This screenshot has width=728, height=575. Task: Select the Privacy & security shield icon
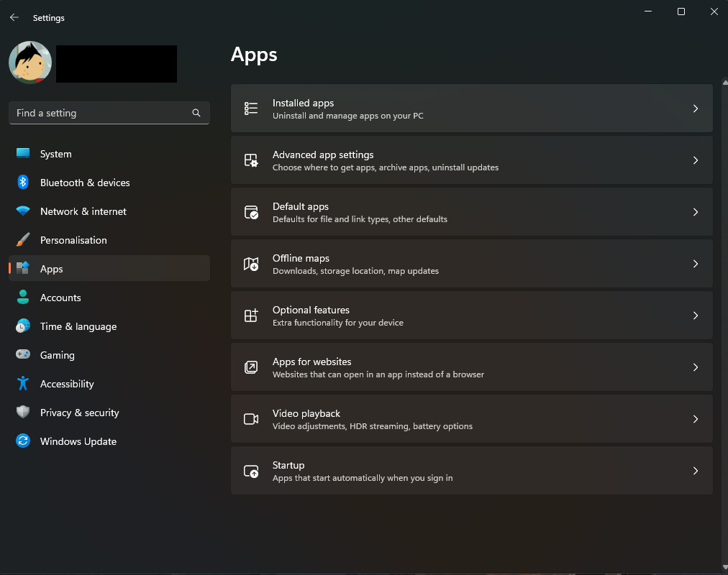22,413
